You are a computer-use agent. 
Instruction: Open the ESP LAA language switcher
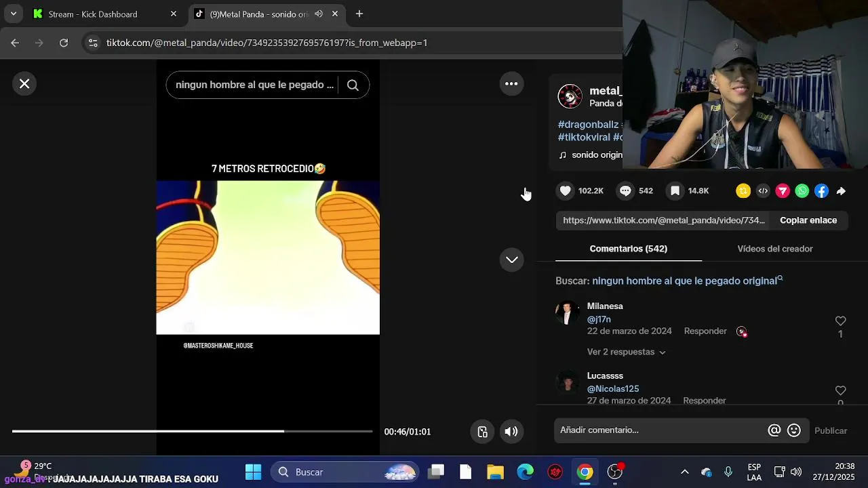(x=754, y=472)
